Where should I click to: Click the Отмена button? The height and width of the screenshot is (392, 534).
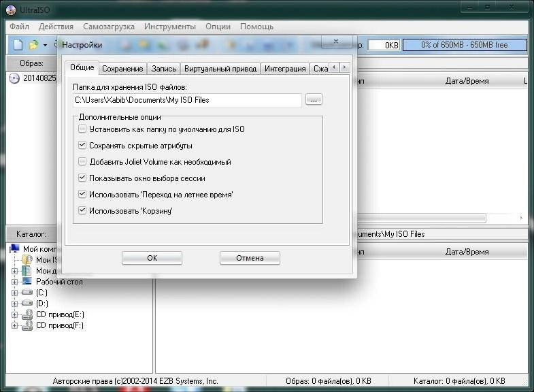250,258
